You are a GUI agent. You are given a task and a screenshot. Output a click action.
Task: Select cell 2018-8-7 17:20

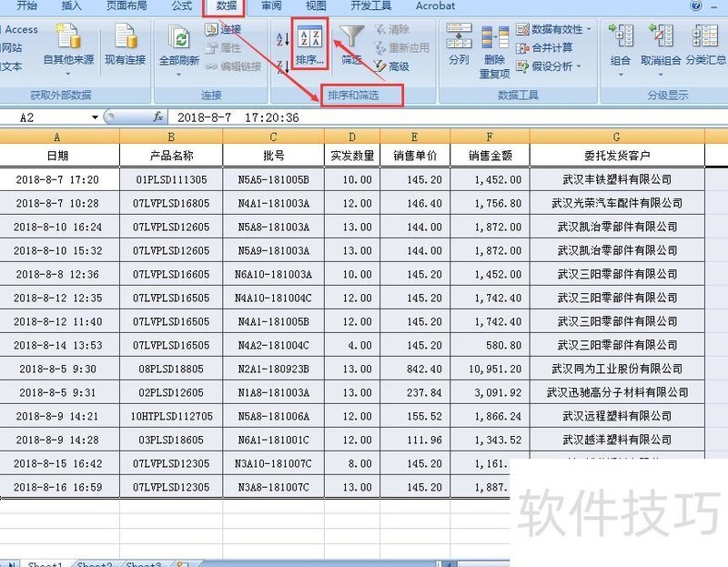57,179
